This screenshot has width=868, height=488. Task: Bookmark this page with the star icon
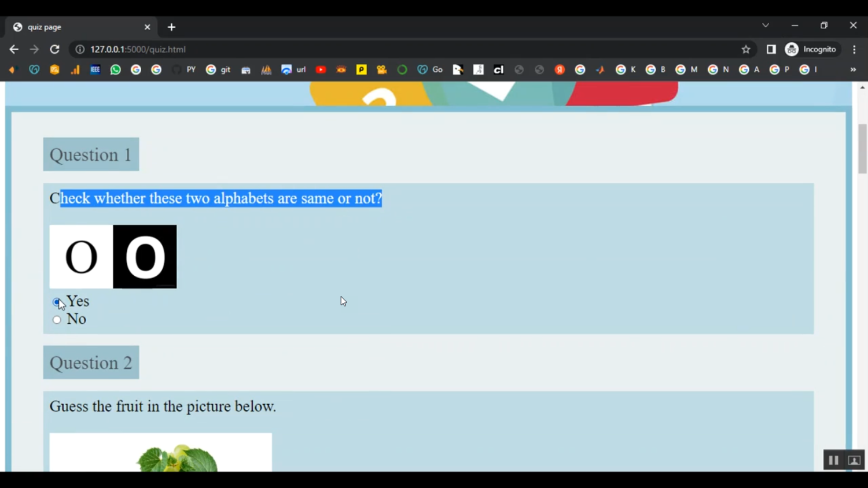(x=746, y=50)
